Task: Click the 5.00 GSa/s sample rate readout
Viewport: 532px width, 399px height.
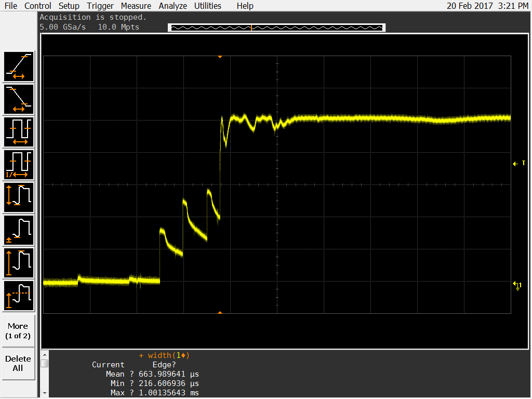Action: tap(63, 27)
